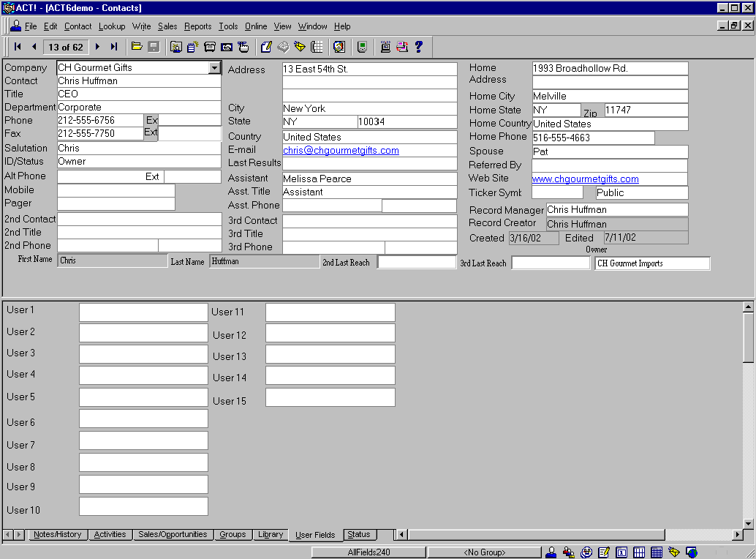Go to the first contact record

(18, 47)
